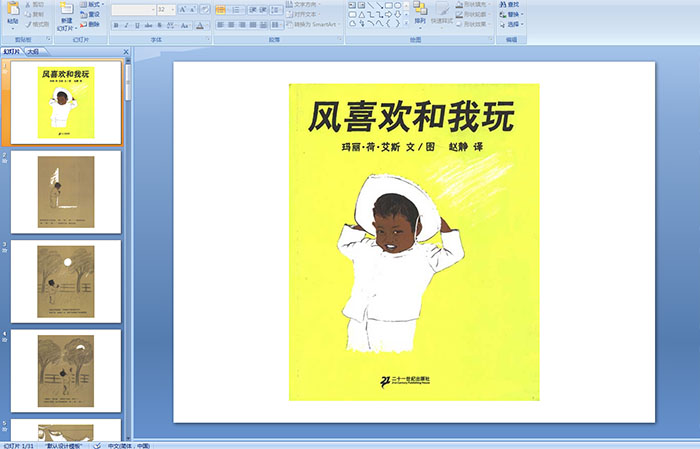700x449 pixels.
Task: Toggle Align Text Left
Action: (x=221, y=25)
